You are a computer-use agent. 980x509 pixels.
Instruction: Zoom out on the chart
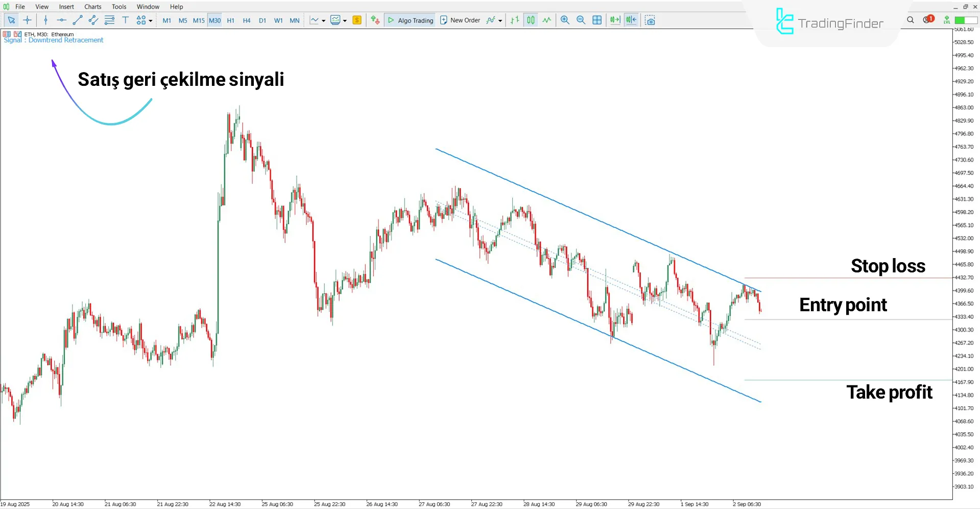coord(581,20)
